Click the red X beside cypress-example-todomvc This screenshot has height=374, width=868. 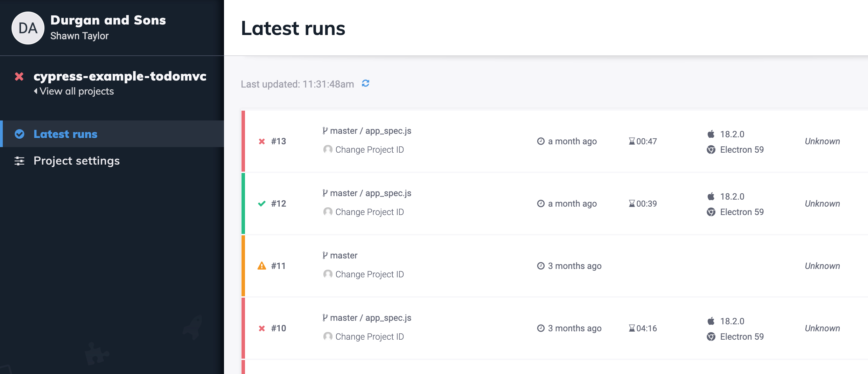click(19, 77)
